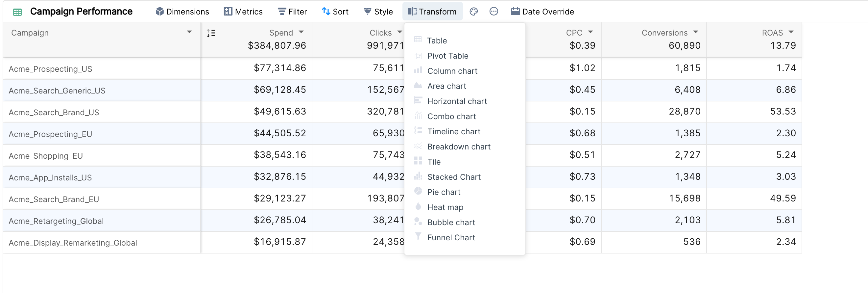This screenshot has height=293, width=868.
Task: Click the sort order icon beside Spend column
Action: 211,33
